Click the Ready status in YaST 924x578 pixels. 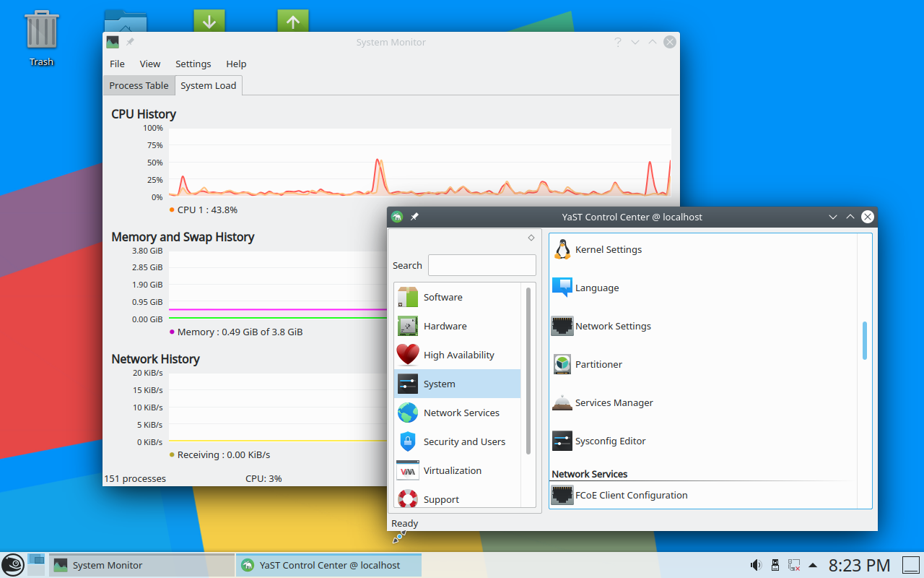404,523
